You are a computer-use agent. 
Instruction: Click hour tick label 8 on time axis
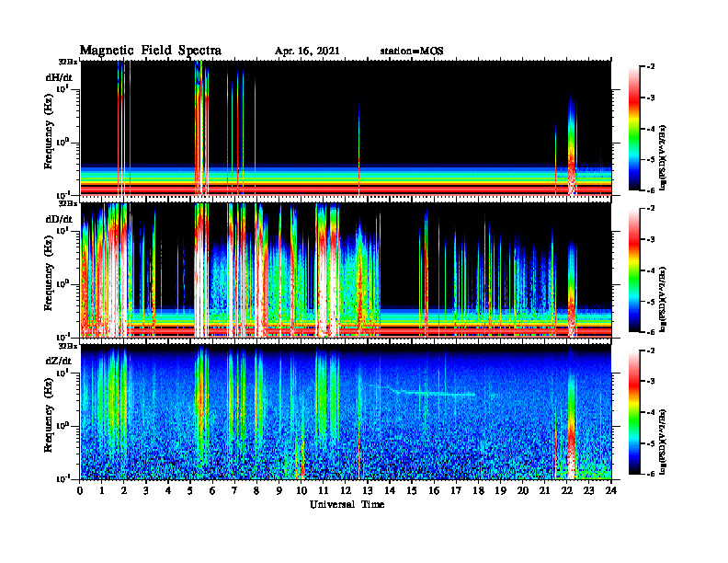(x=256, y=490)
